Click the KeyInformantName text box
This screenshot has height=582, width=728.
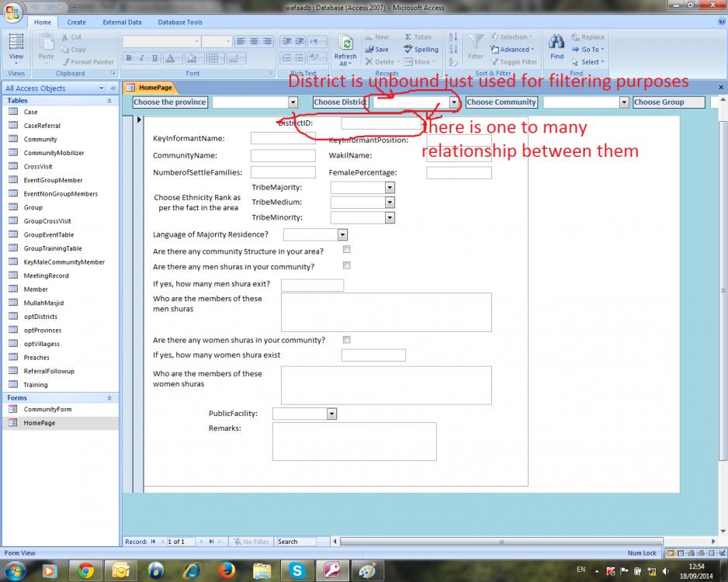click(x=283, y=138)
